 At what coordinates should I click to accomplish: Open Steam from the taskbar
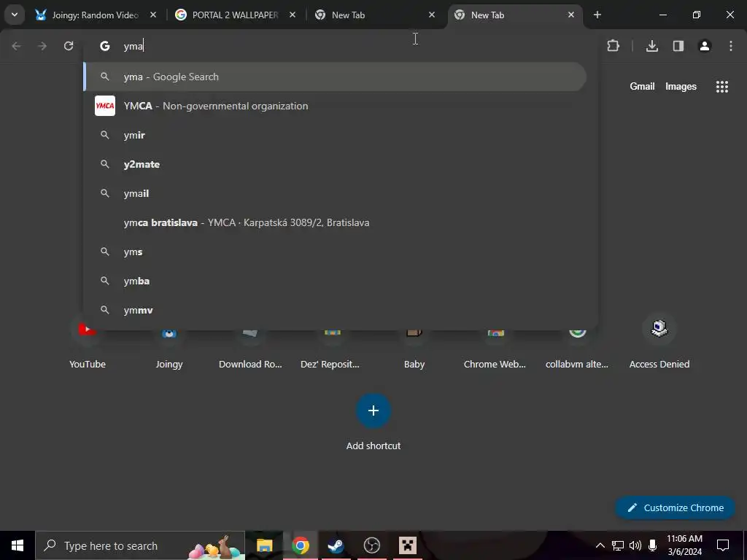click(x=336, y=545)
